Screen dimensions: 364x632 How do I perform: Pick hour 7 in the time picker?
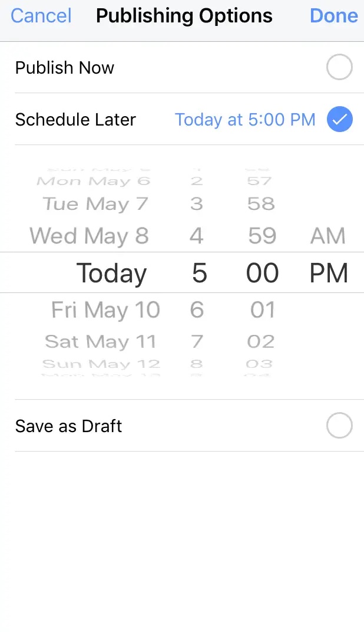coord(197,341)
